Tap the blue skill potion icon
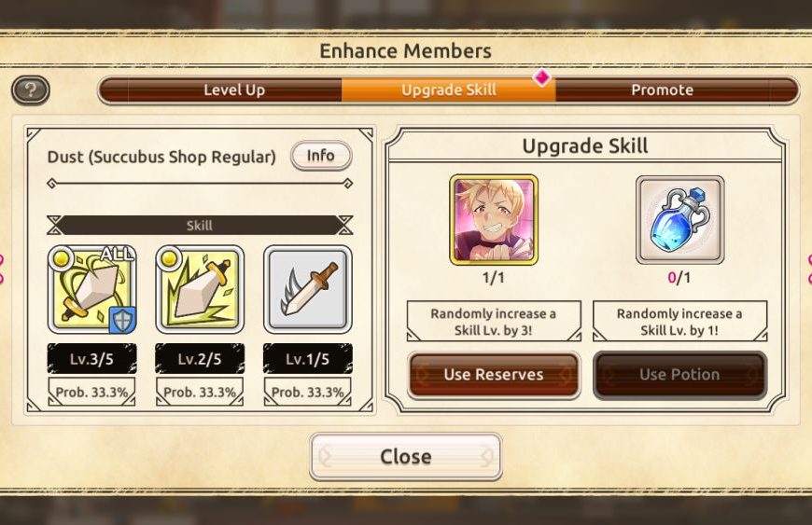Screen dimensions: 812x525 click(679, 220)
